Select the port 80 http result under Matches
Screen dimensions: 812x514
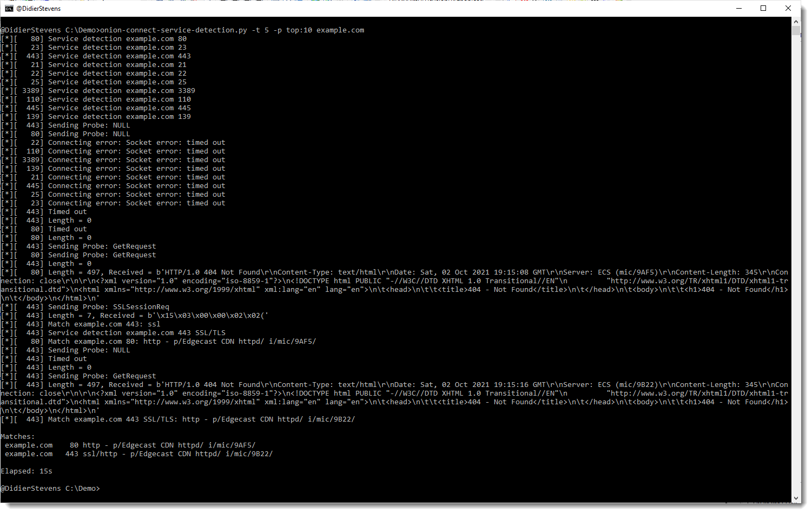[130, 445]
